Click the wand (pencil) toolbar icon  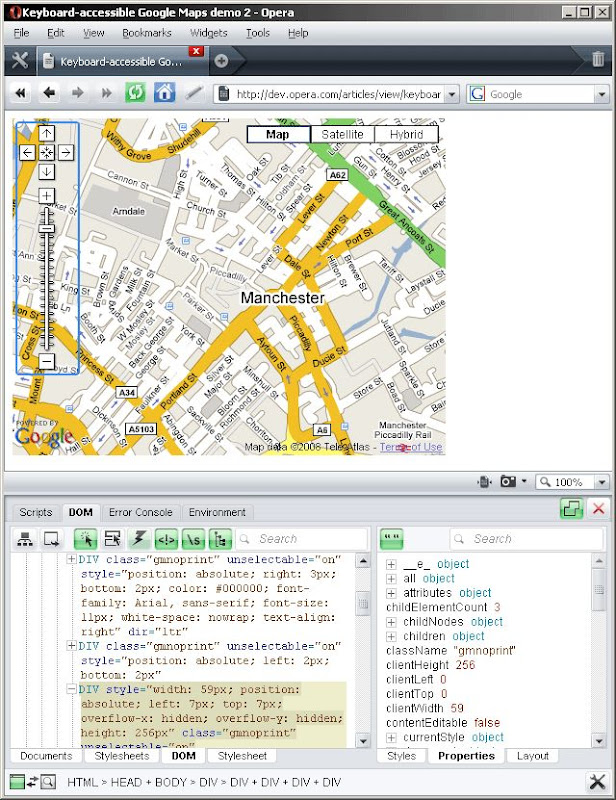tap(193, 93)
